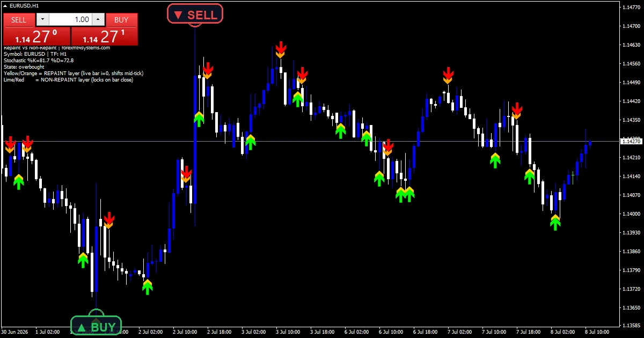Click the 'State: overbought' text
The image size is (644, 338).
point(24,67)
